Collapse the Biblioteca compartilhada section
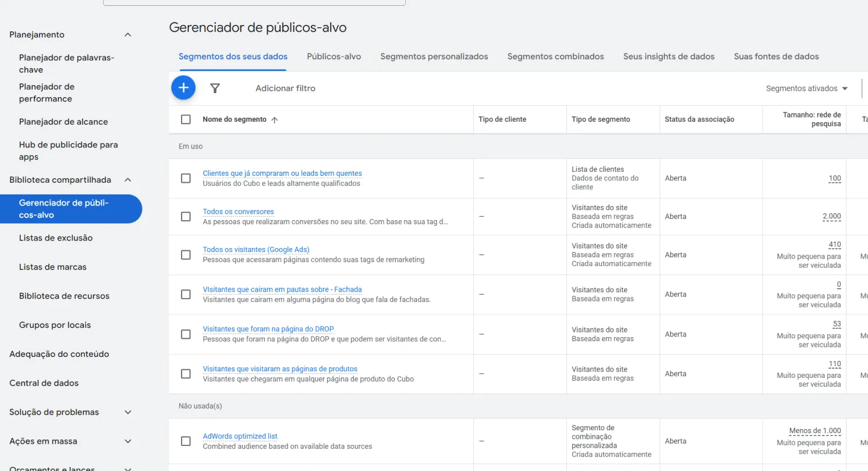This screenshot has height=471, width=868. [x=128, y=180]
